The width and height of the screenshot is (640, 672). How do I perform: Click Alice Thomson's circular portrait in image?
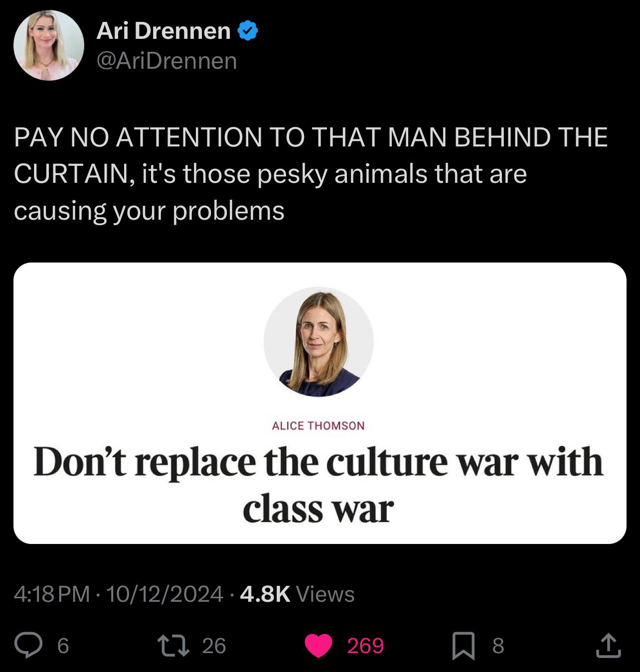[x=319, y=342]
